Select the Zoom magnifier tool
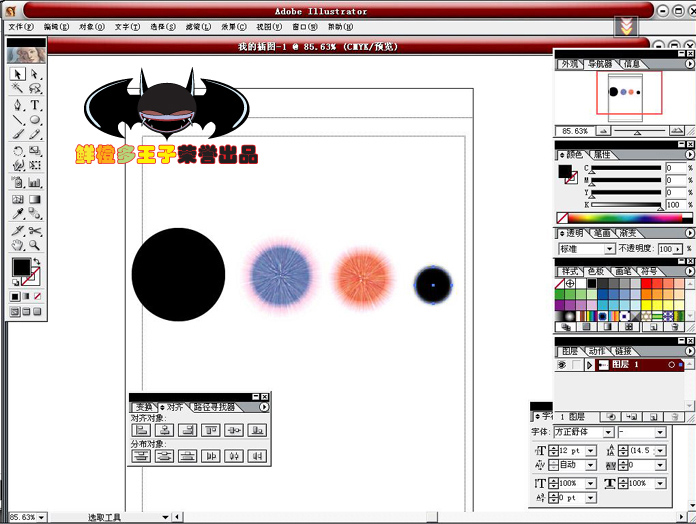 [35, 245]
